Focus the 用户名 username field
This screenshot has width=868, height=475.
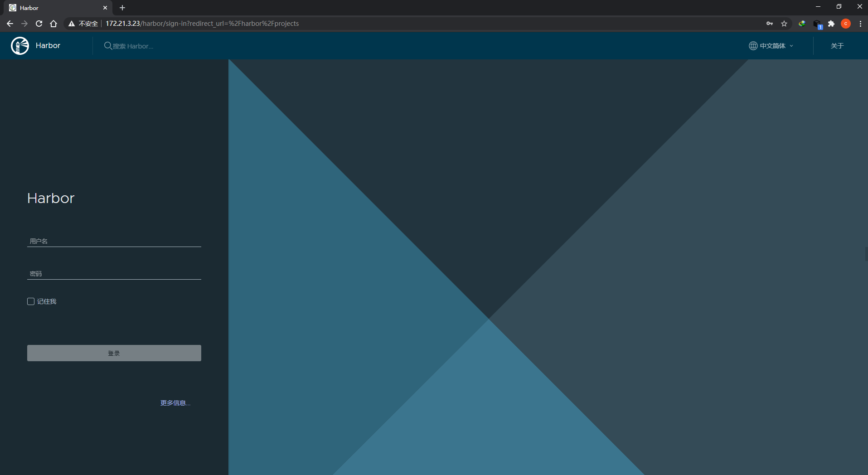click(x=114, y=241)
